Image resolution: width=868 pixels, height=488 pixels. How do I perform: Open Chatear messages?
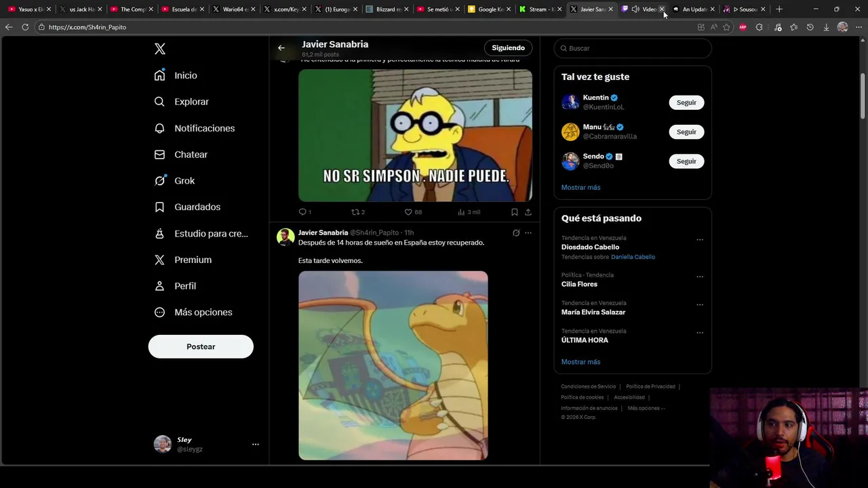pos(181,155)
